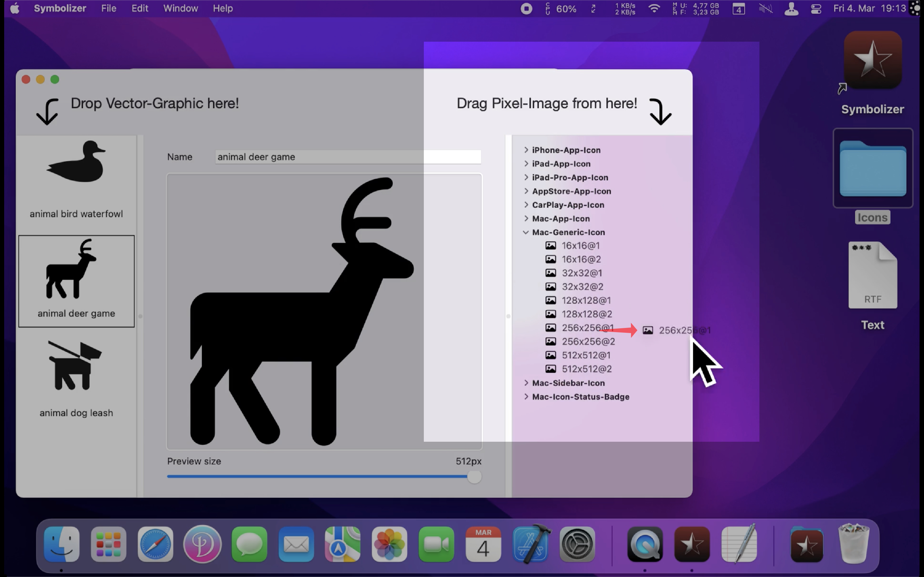Click the 512x512@2 image icon
Screen dimensions: 924x577
[550, 369]
